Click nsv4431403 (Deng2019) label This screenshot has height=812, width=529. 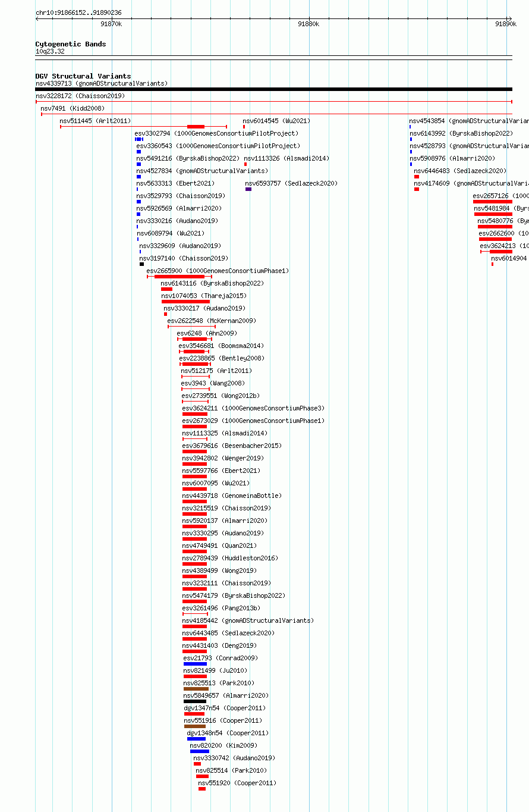(219, 645)
